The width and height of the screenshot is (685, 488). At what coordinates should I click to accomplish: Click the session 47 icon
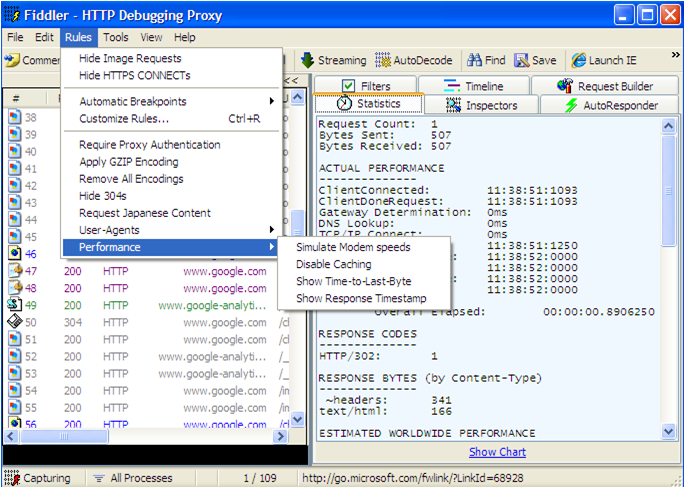(15, 271)
